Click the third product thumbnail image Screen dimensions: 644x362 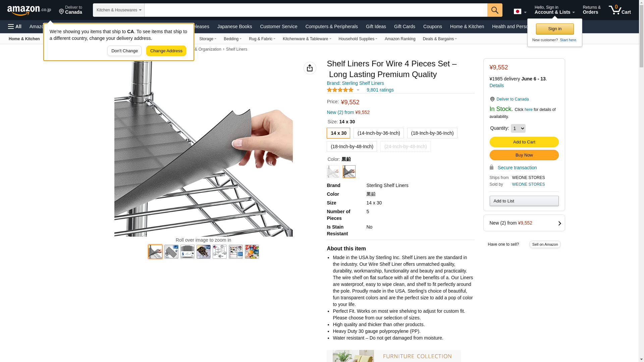(187, 252)
